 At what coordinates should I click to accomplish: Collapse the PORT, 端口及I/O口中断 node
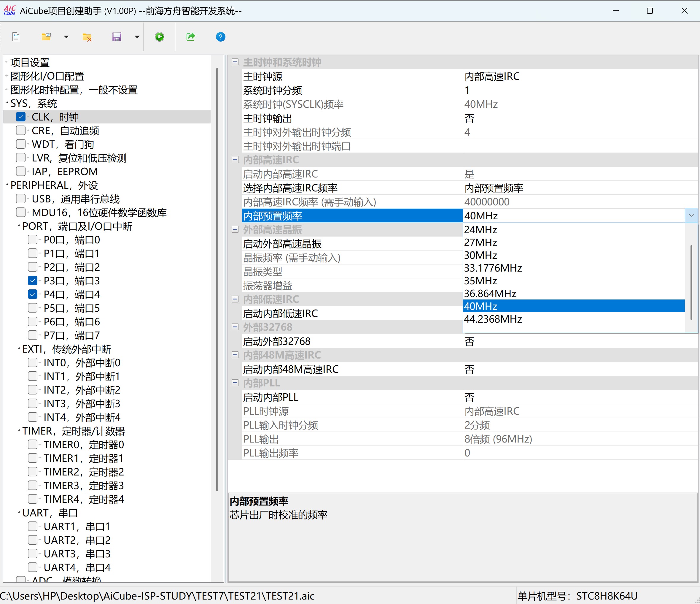point(19,226)
